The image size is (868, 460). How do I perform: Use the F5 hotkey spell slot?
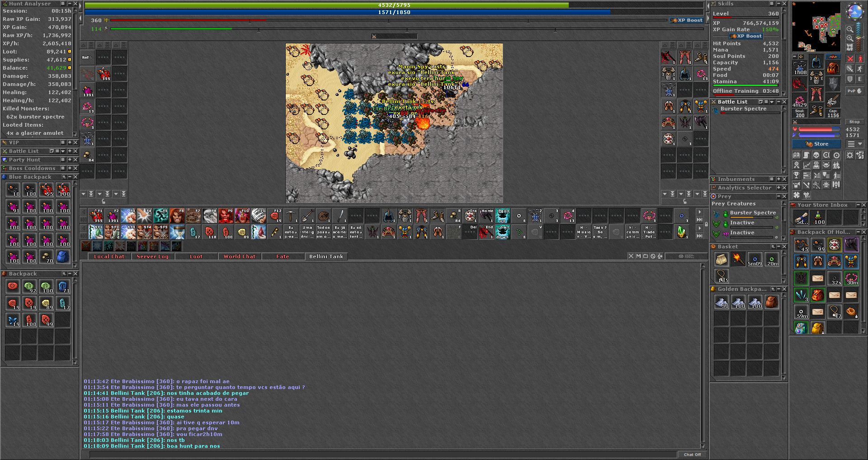coord(161,216)
